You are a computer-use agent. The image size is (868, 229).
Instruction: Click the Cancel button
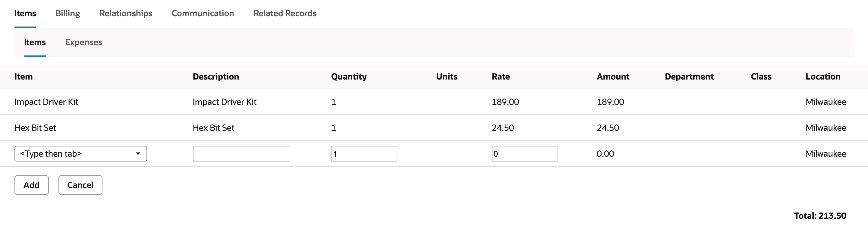(80, 185)
